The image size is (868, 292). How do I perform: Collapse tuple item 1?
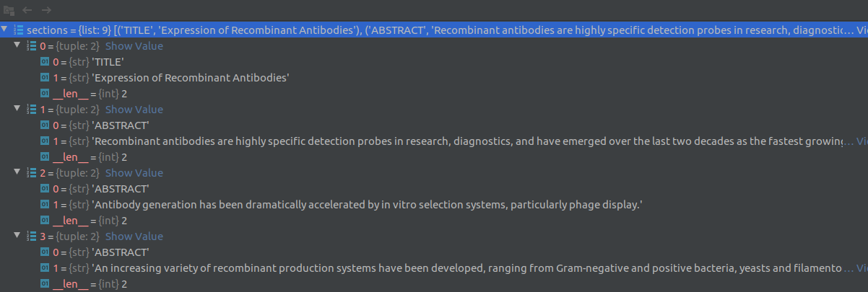pyautogui.click(x=18, y=110)
